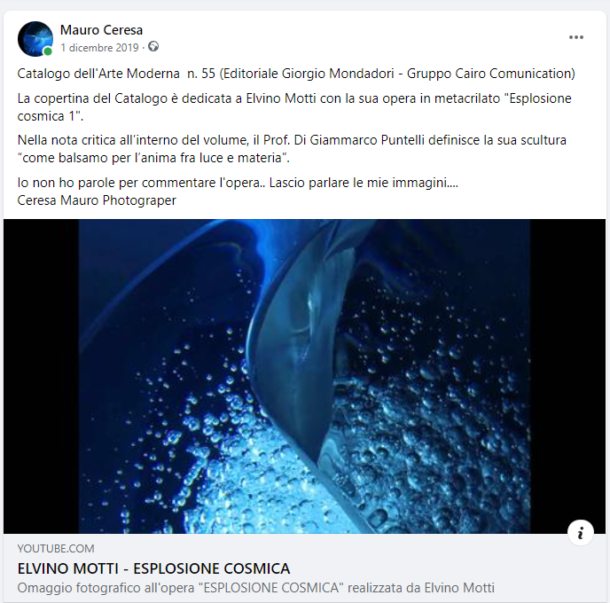This screenshot has width=610, height=603.
Task: Open the post timestamp 1 dicembre 2019
Action: coord(100,47)
